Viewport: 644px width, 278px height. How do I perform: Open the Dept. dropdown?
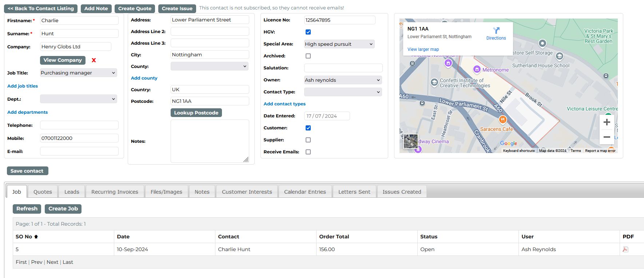(x=79, y=99)
